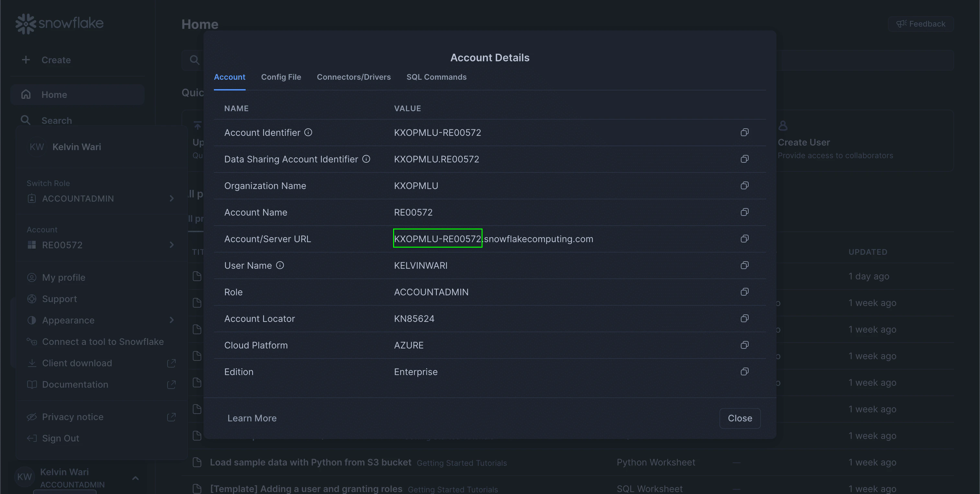Screen dimensions: 980x494
Task: Switch to SQL Commands tab
Action: click(x=436, y=77)
